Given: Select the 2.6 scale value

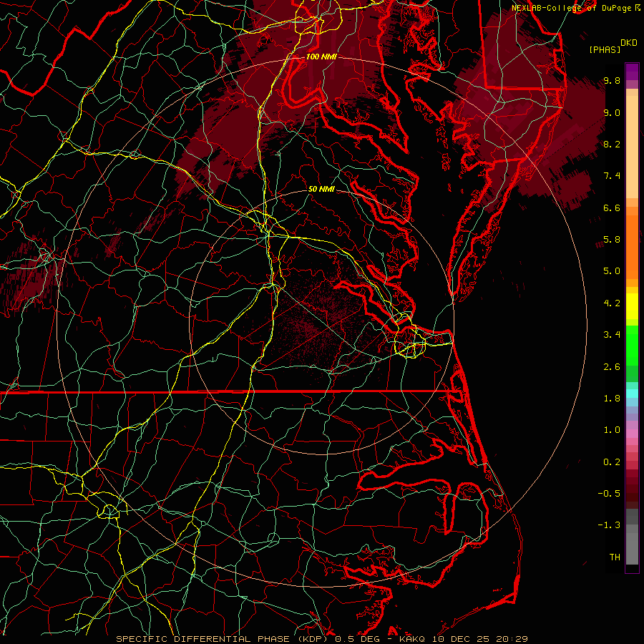Looking at the screenshot, I should 612,367.
